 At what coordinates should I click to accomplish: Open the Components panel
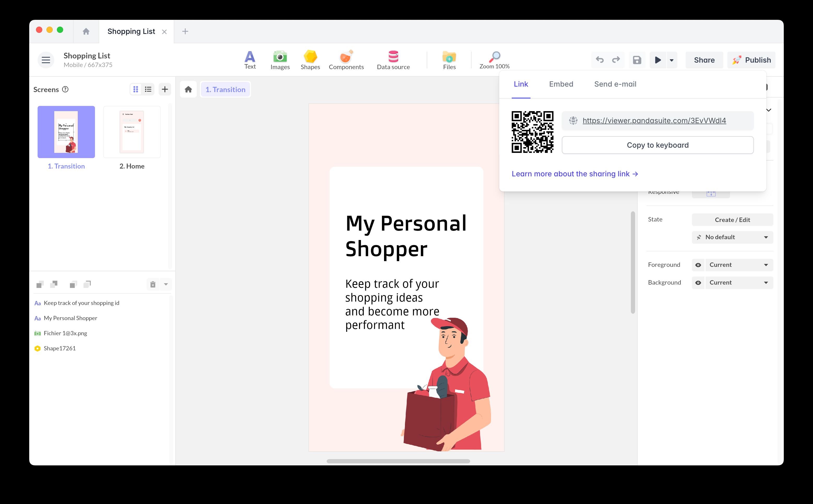[346, 60]
